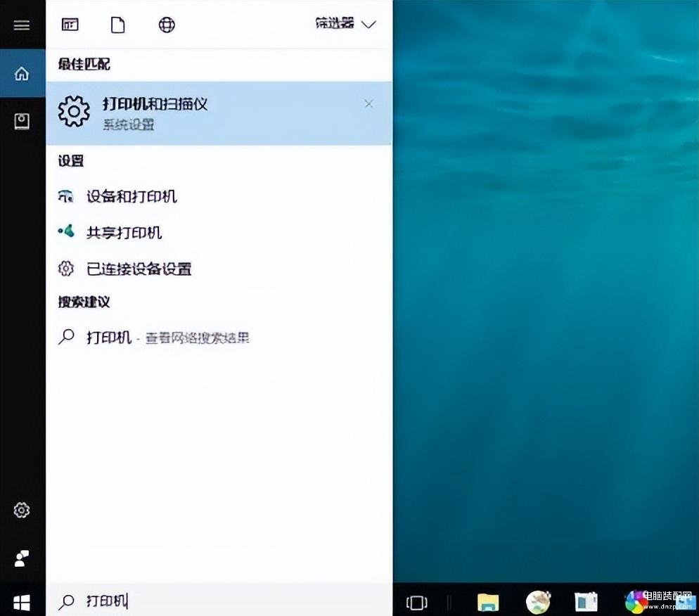Open Task View on the taskbar
This screenshot has height=616, width=699.
click(417, 603)
